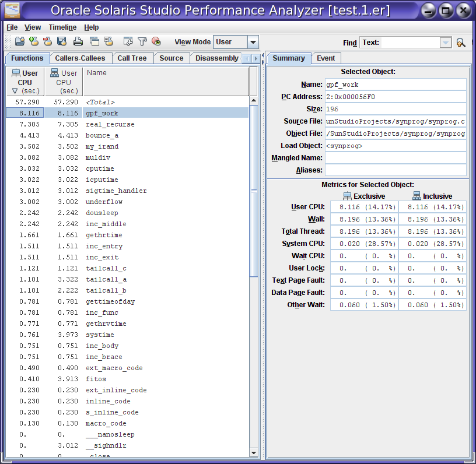Click the Exclusive metrics icon in Summary
The height and width of the screenshot is (464, 476).
(347, 196)
